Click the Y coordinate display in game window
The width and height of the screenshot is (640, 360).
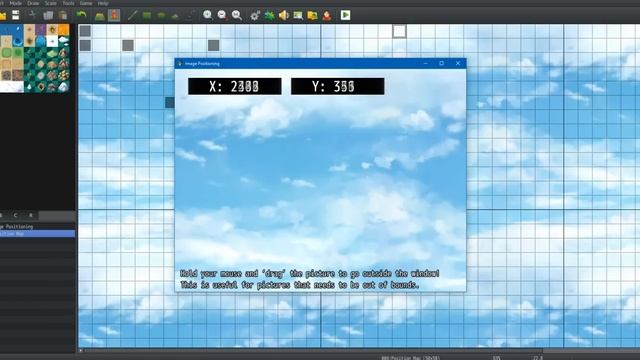click(x=338, y=86)
